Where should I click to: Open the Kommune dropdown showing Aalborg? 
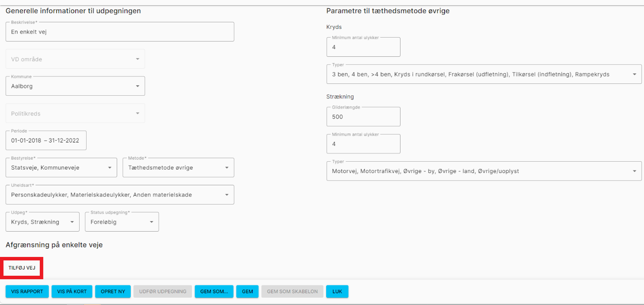[75, 86]
